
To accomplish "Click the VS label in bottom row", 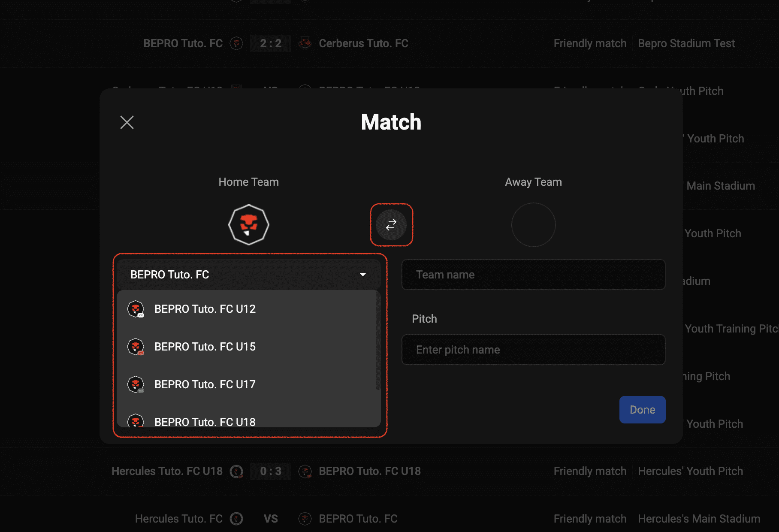I will point(271,519).
